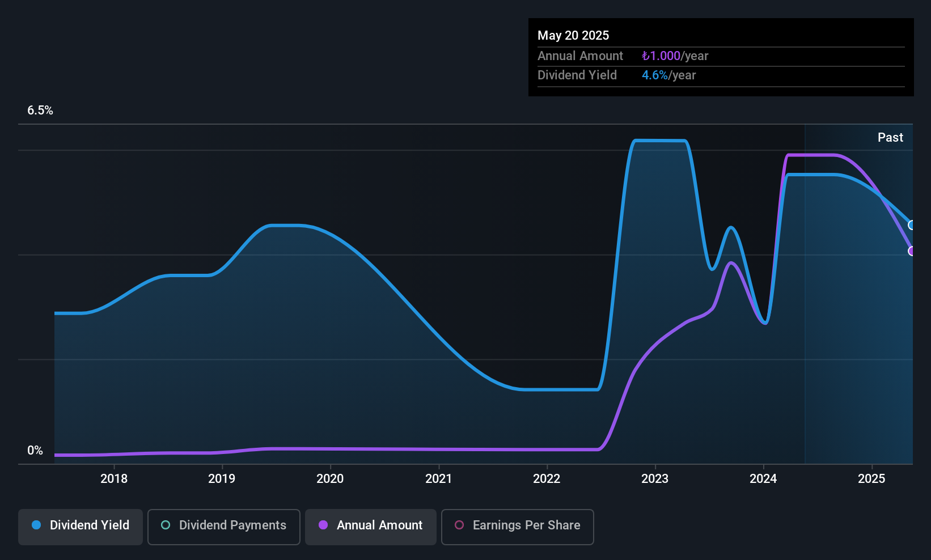The width and height of the screenshot is (931, 560).
Task: Click the 2023 axis label
Action: (x=655, y=478)
